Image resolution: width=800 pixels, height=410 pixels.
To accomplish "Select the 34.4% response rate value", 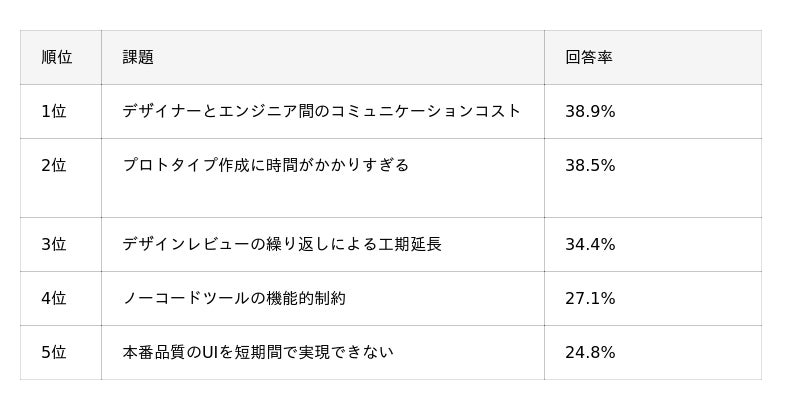I will (590, 244).
